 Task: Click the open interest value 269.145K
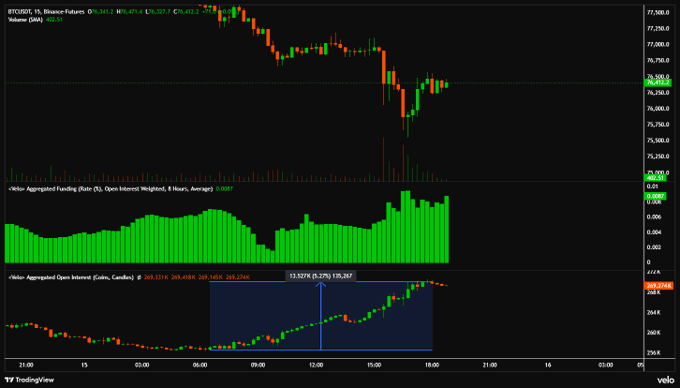pos(210,277)
